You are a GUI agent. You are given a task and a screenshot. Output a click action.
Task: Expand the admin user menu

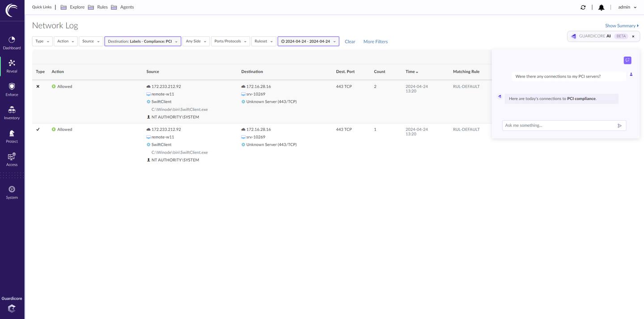pyautogui.click(x=627, y=7)
